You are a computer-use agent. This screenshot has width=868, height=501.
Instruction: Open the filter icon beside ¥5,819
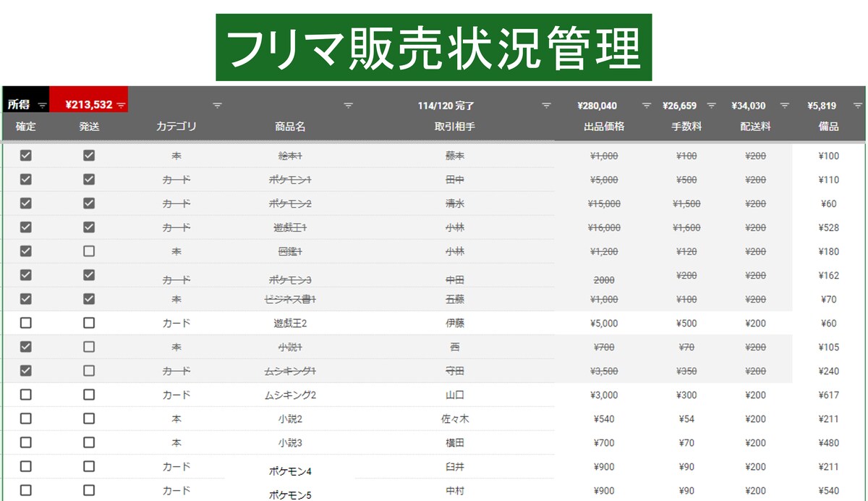click(x=858, y=106)
